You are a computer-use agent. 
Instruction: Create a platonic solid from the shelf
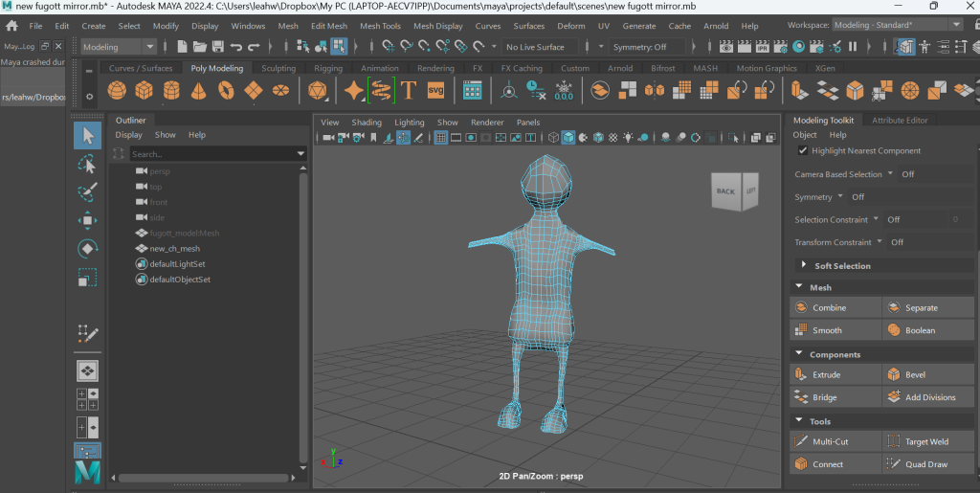click(318, 91)
